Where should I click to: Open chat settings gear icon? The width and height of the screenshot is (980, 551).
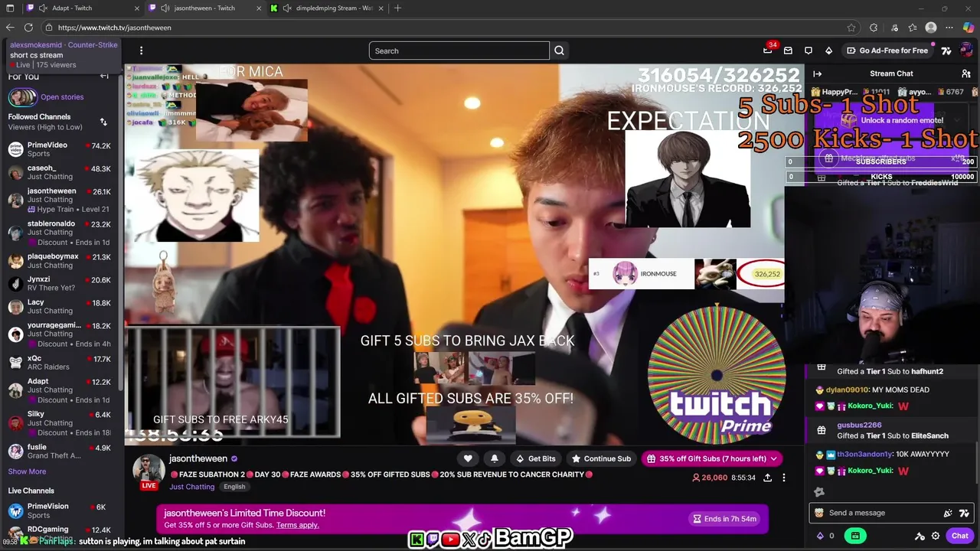(935, 536)
